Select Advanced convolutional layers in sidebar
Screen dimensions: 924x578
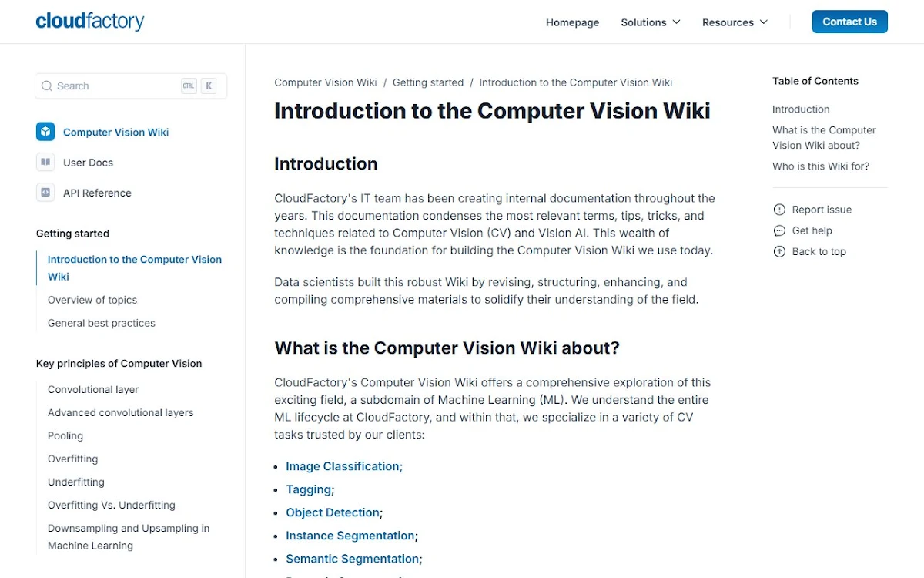pyautogui.click(x=121, y=413)
